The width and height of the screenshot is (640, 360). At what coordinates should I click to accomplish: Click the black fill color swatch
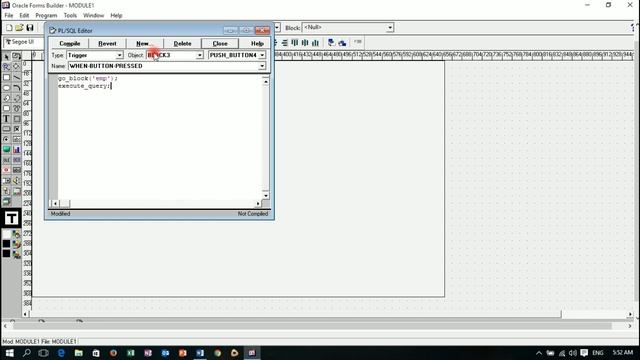coord(7,244)
